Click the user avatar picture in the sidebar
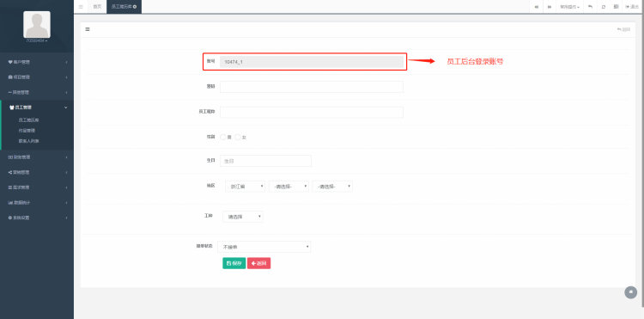Image resolution: width=644 pixels, height=319 pixels. 37,25
